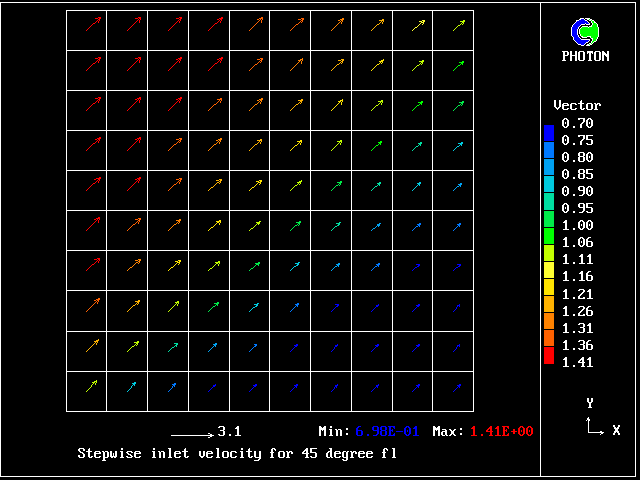Click the PHOTON text label under logo
The image size is (640, 480).
tap(585, 57)
